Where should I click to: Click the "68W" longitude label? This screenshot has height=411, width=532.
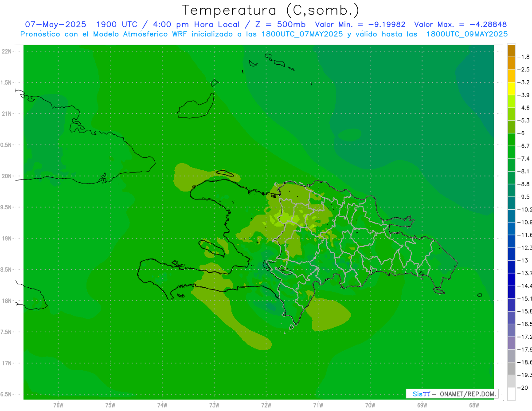[x=474, y=405]
